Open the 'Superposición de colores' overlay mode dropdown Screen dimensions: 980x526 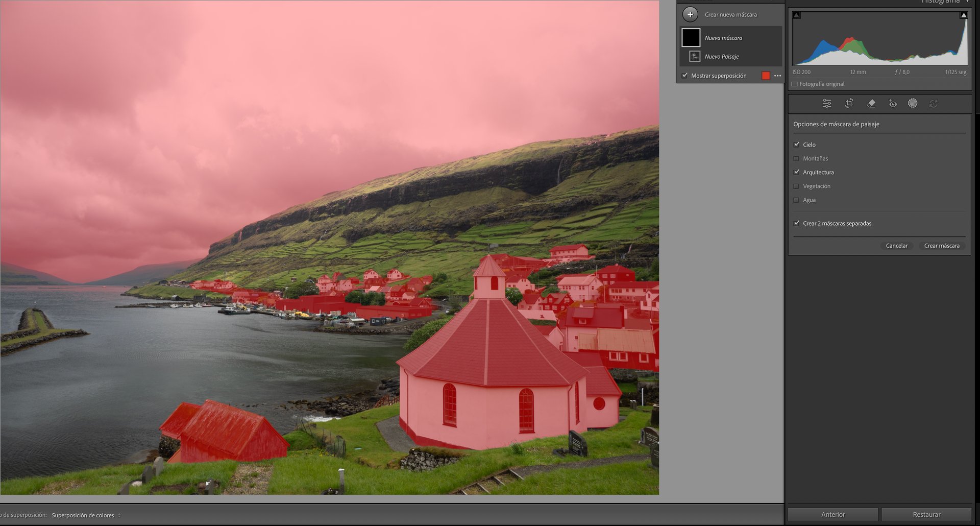(x=86, y=515)
